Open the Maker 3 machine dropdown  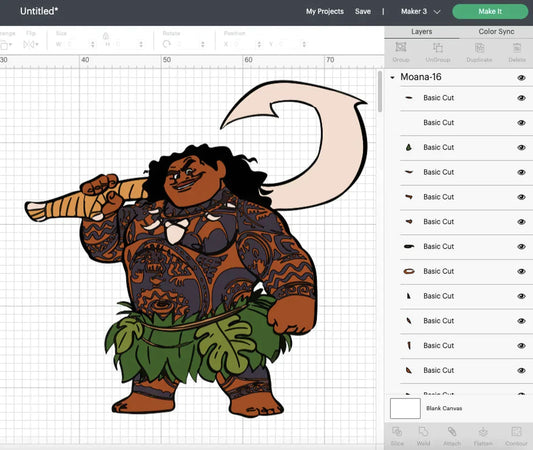pyautogui.click(x=420, y=12)
